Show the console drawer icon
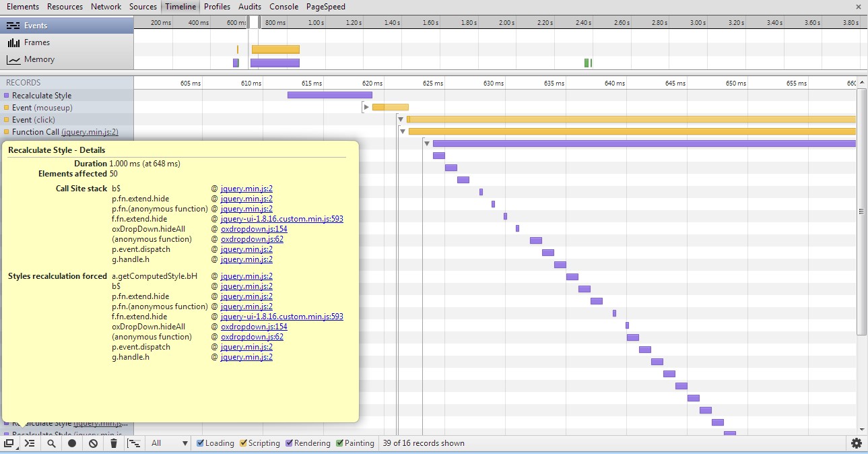Screen dimensions: 868x454 pyautogui.click(x=30, y=443)
